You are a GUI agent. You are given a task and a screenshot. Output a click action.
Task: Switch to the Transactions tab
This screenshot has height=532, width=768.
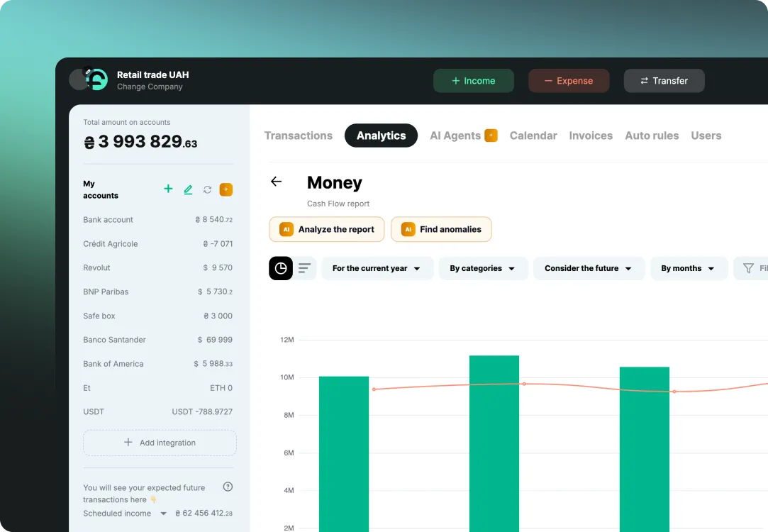299,135
